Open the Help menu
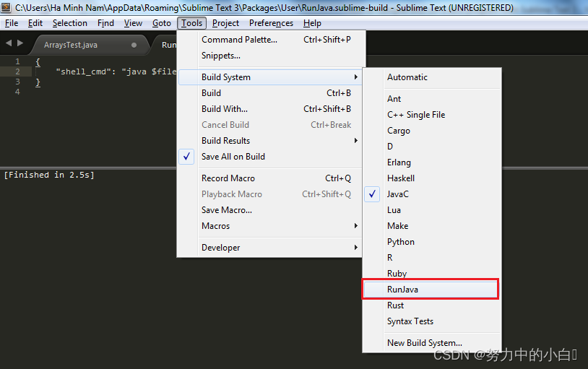 pyautogui.click(x=312, y=23)
